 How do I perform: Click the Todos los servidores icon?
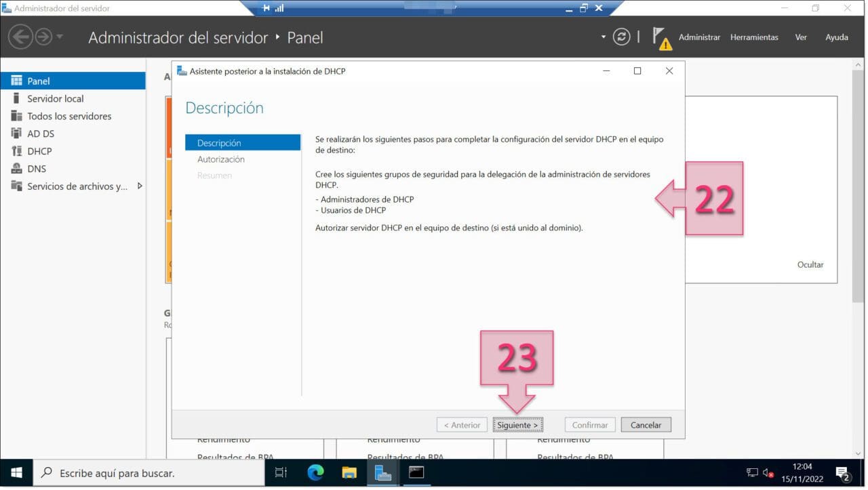click(16, 116)
